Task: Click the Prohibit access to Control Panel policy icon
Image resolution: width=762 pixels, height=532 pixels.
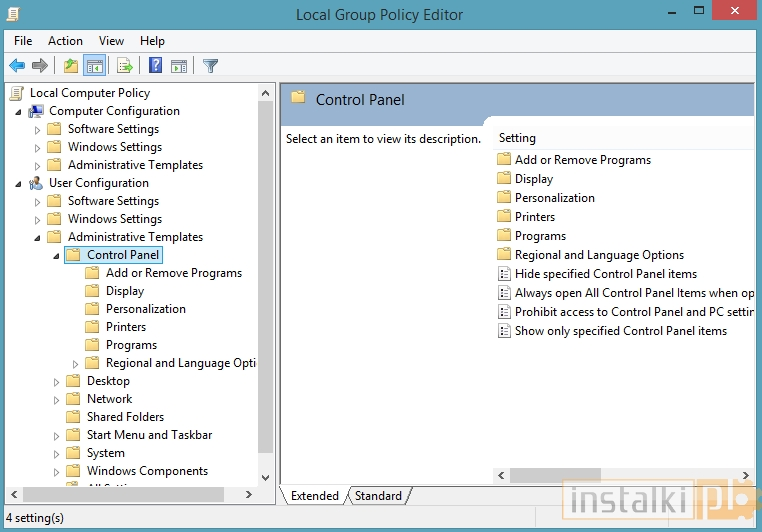Action: [x=504, y=312]
